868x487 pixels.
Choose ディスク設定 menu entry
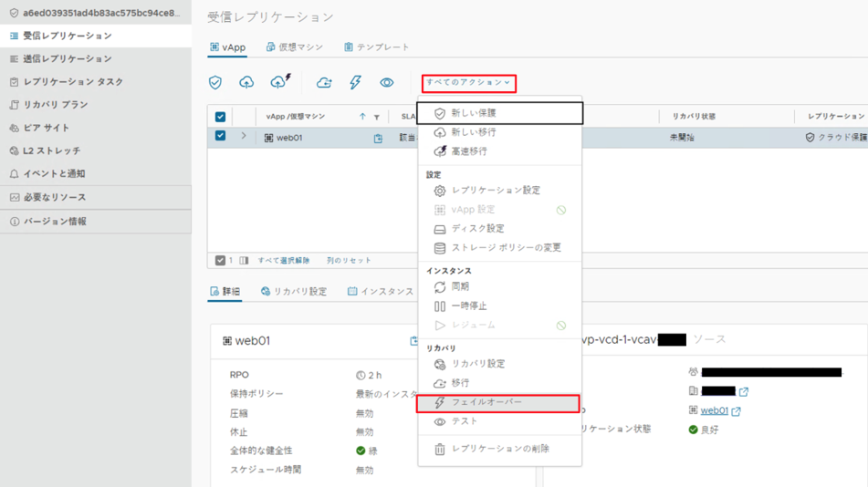[499, 229]
